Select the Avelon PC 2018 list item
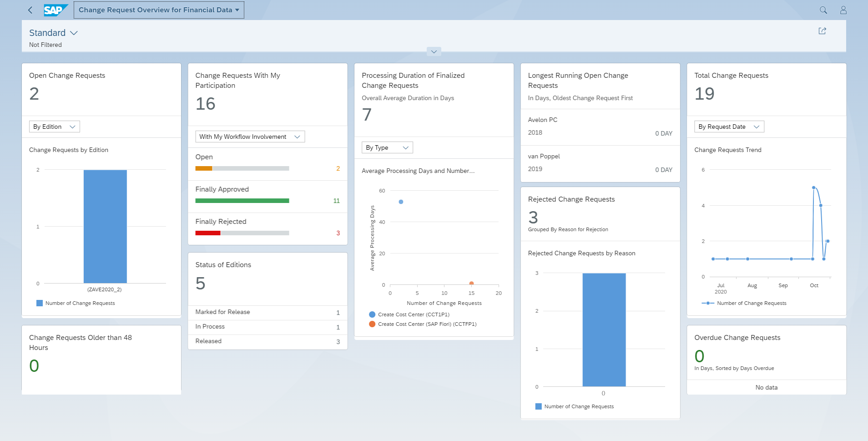This screenshot has width=868, height=441. 600,127
